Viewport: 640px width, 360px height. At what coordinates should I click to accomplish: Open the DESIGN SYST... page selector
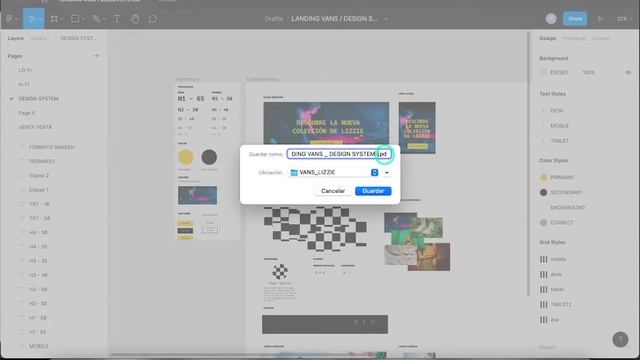tap(82, 38)
